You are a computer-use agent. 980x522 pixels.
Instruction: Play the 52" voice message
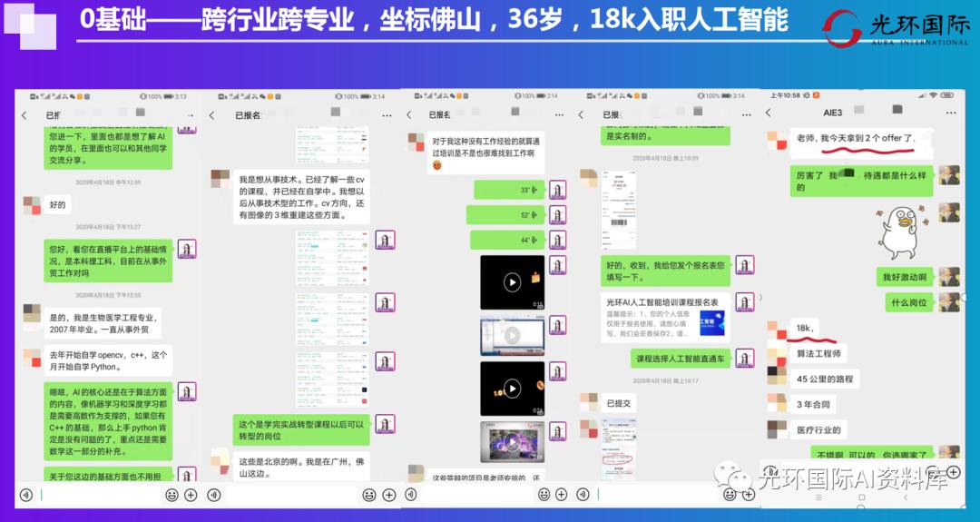click(x=505, y=215)
